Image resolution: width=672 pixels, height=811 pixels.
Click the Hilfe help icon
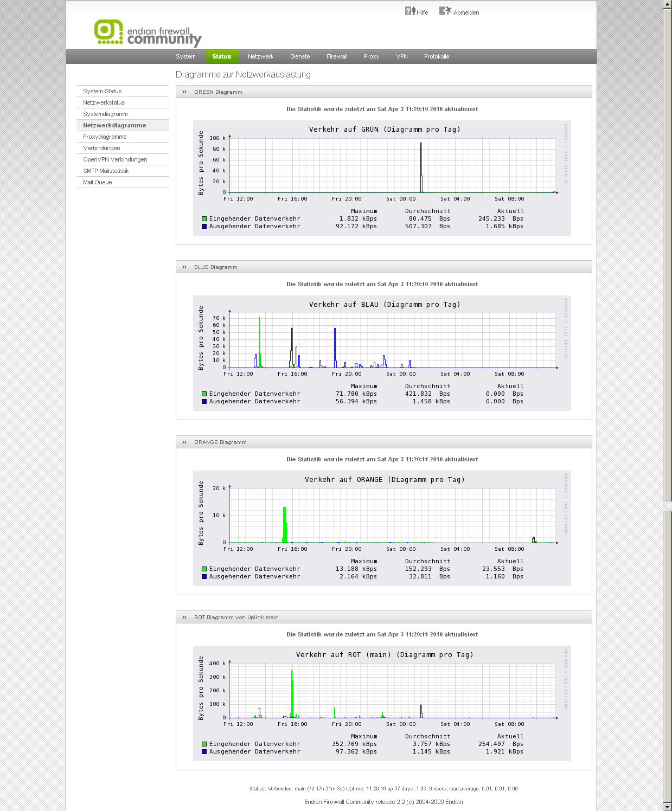coord(410,11)
